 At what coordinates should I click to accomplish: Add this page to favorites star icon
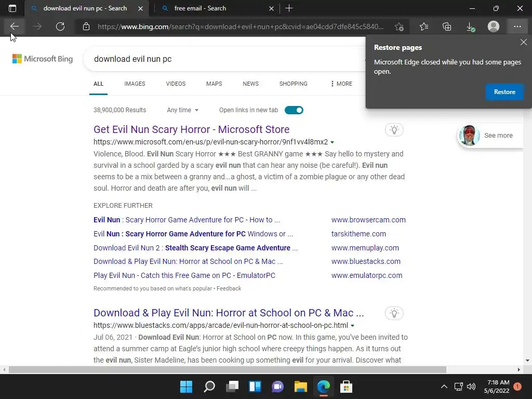click(x=400, y=26)
